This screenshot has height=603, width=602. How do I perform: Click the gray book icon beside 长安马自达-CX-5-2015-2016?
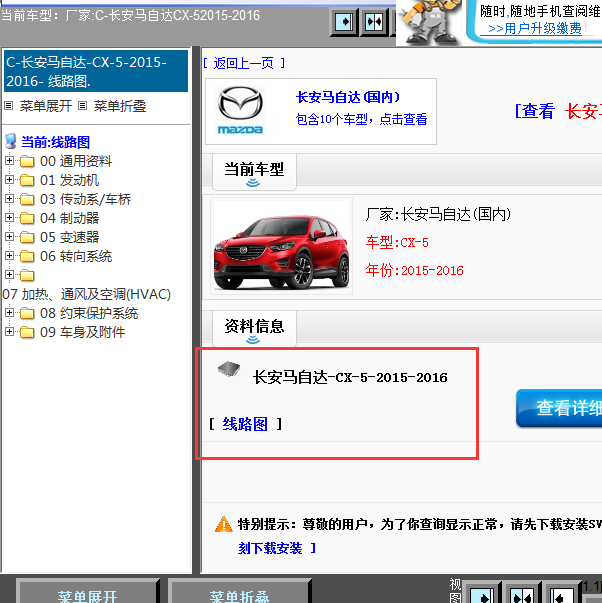pyautogui.click(x=229, y=369)
